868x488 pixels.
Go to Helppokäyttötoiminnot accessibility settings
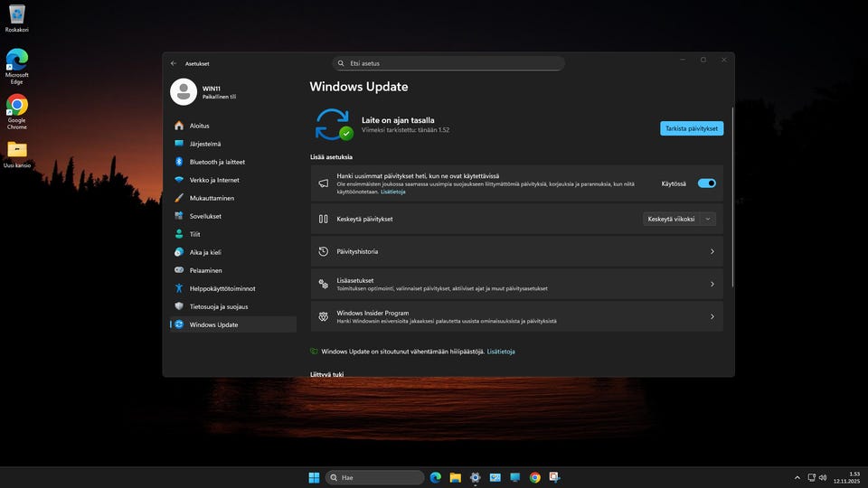(x=222, y=288)
